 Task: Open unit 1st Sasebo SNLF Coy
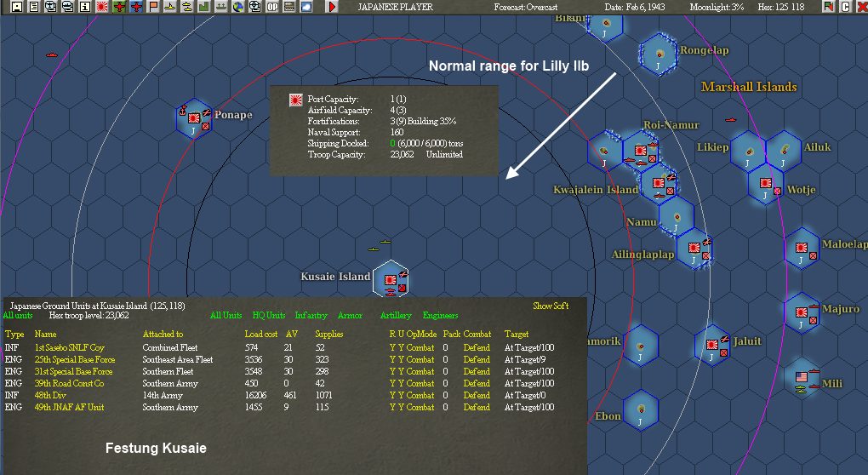tap(69, 347)
